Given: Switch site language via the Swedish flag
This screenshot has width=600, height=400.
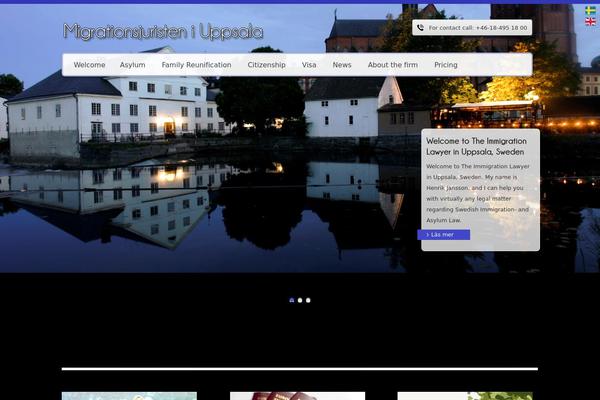Looking at the screenshot, I should click(x=590, y=10).
